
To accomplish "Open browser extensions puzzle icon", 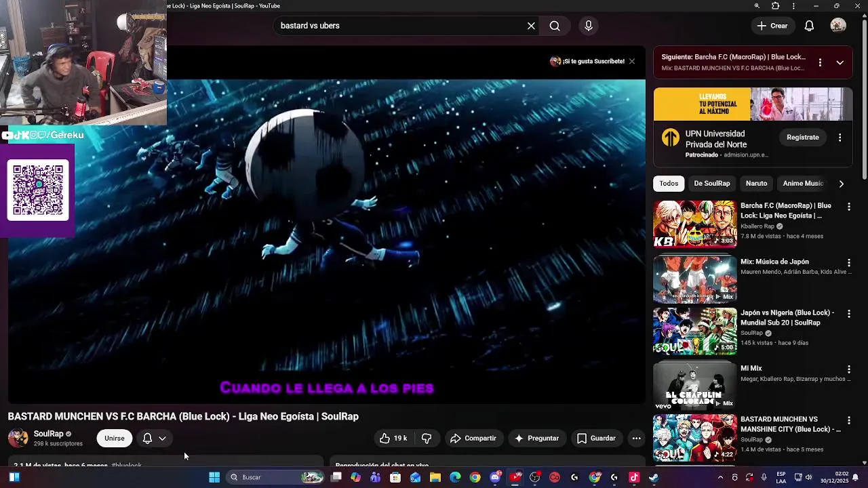I will coord(776,6).
